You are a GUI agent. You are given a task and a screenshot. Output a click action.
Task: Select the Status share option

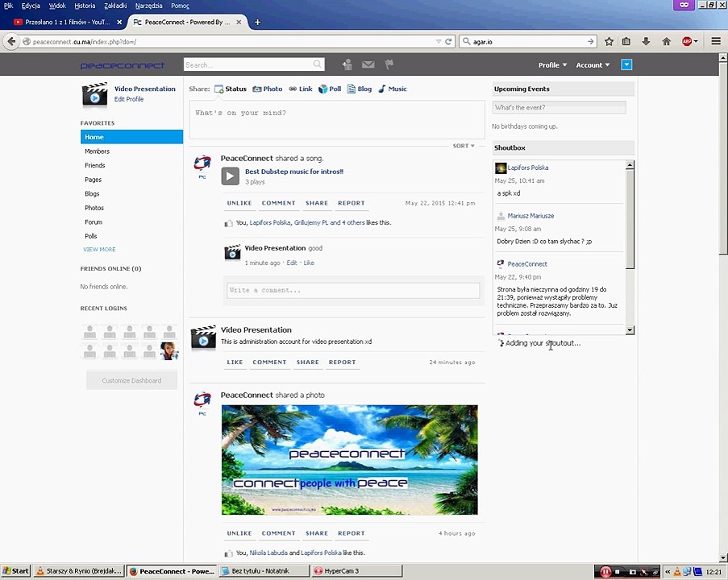point(231,89)
